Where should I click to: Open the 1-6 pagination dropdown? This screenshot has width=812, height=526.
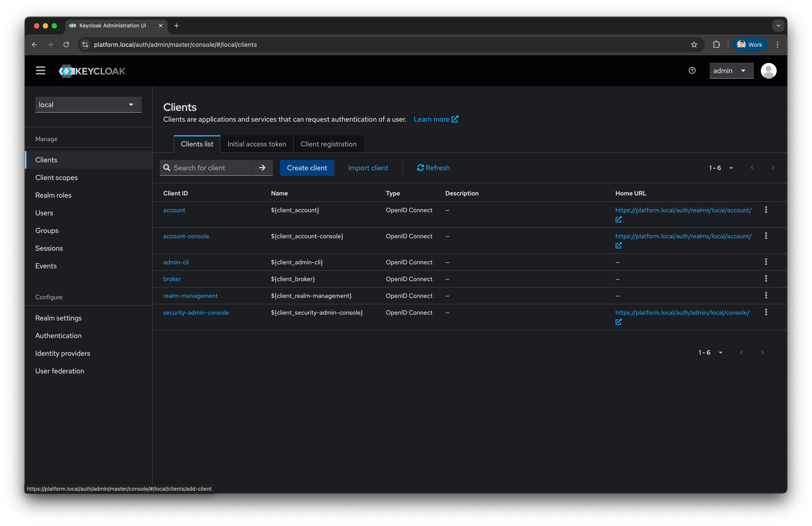[x=720, y=168]
